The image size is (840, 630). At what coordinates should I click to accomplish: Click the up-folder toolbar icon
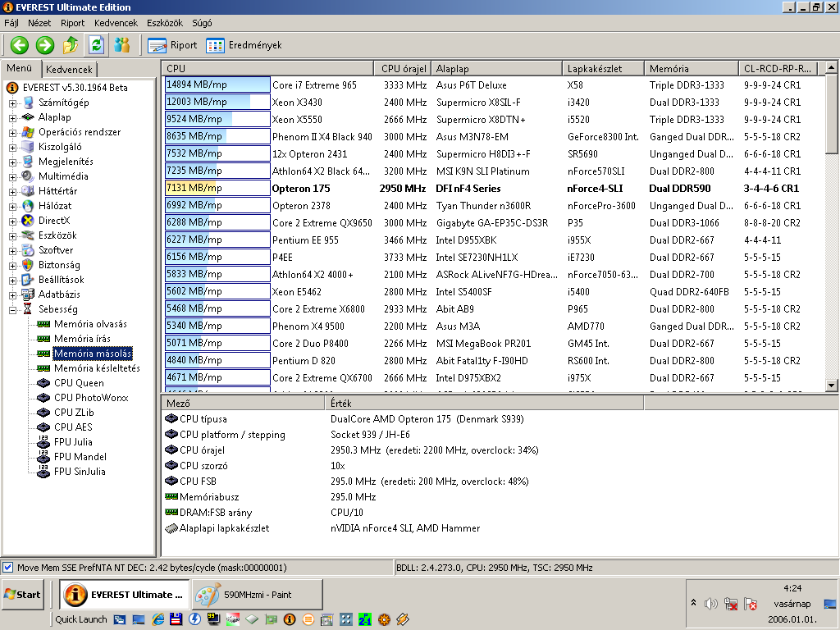point(71,45)
